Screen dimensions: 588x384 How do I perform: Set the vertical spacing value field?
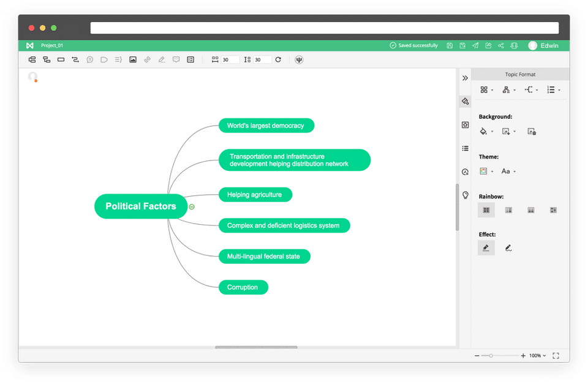262,59
